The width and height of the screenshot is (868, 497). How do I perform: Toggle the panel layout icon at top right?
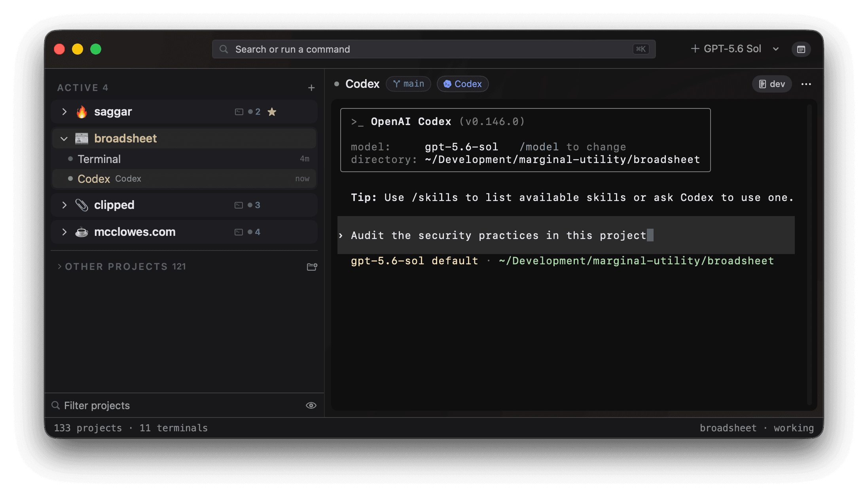coord(801,49)
